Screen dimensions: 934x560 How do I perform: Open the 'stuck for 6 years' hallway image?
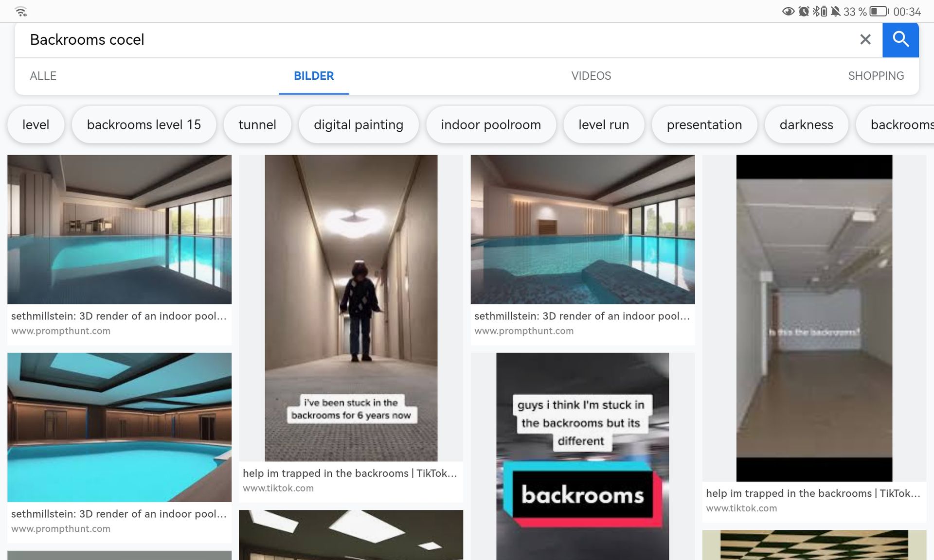(x=351, y=308)
